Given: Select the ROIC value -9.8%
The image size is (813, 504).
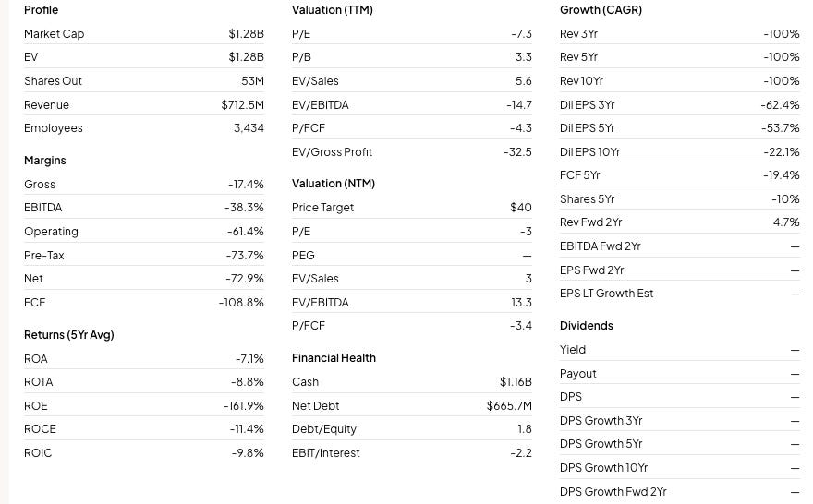Looking at the screenshot, I should tap(248, 452).
